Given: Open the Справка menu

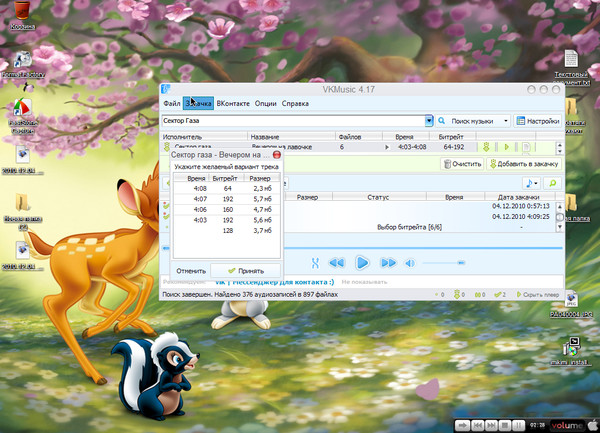Looking at the screenshot, I should coord(295,104).
